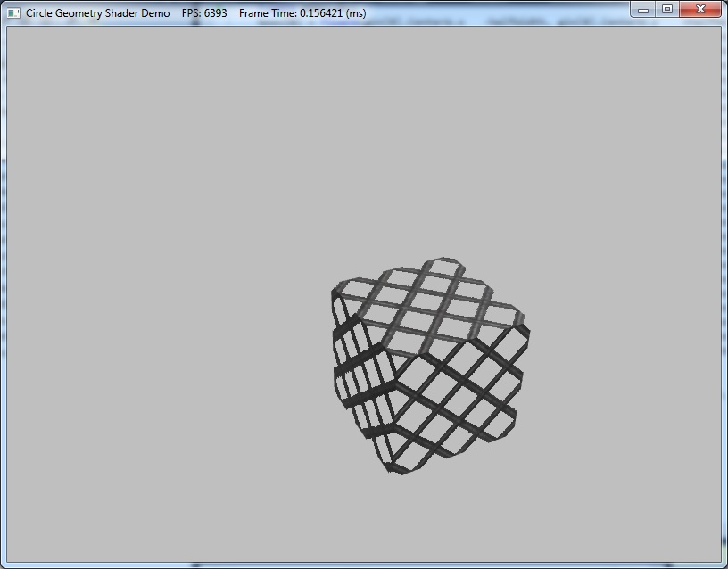The width and height of the screenshot is (728, 569).
Task: Close the Circle Geometry Shader Demo window
Action: click(x=701, y=10)
